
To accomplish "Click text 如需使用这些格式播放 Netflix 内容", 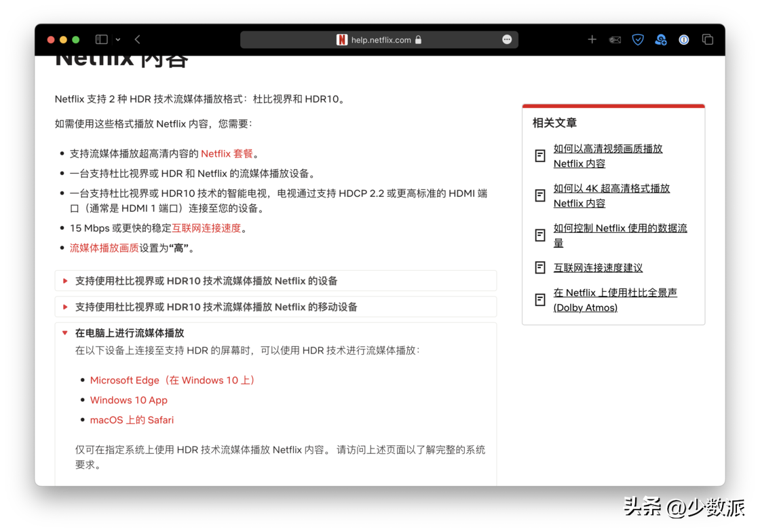I will click(153, 124).
